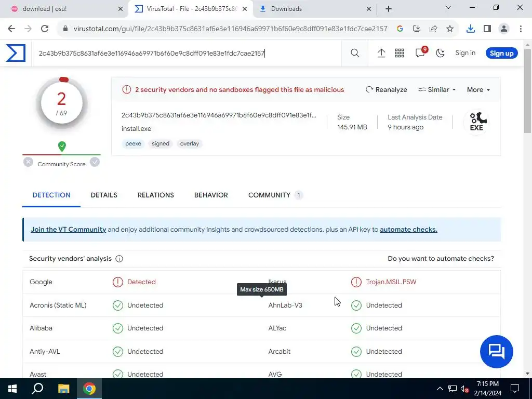Click the automate checks link
532x399 pixels.
tap(408, 229)
